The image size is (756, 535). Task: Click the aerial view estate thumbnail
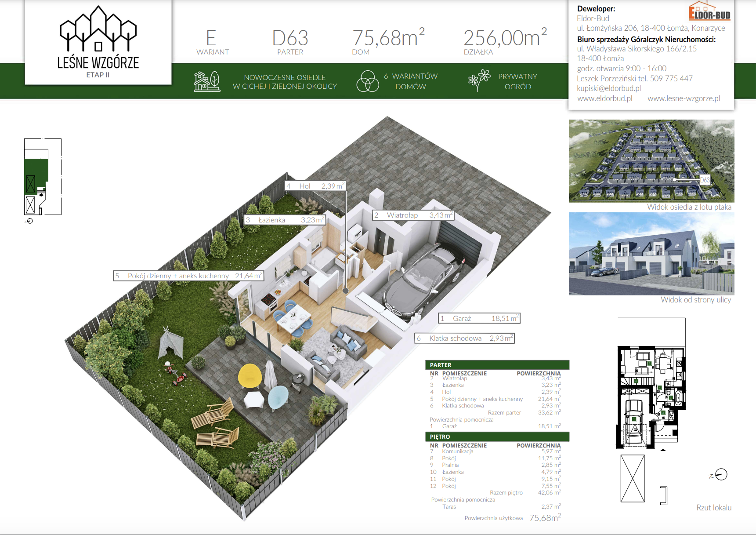pos(651,161)
